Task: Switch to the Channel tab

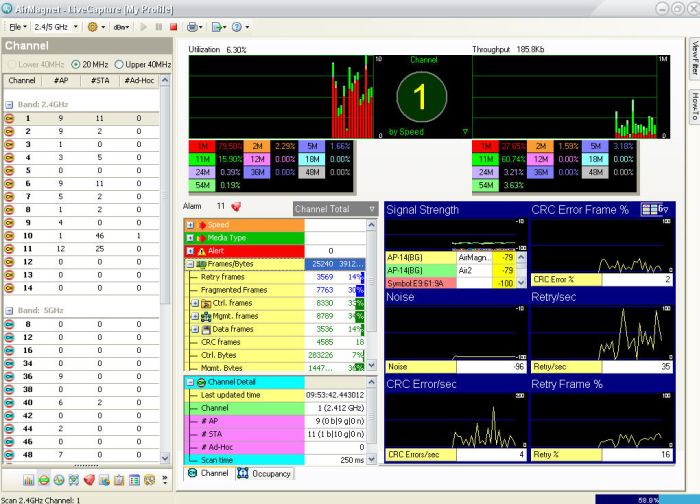Action: pyautogui.click(x=208, y=473)
